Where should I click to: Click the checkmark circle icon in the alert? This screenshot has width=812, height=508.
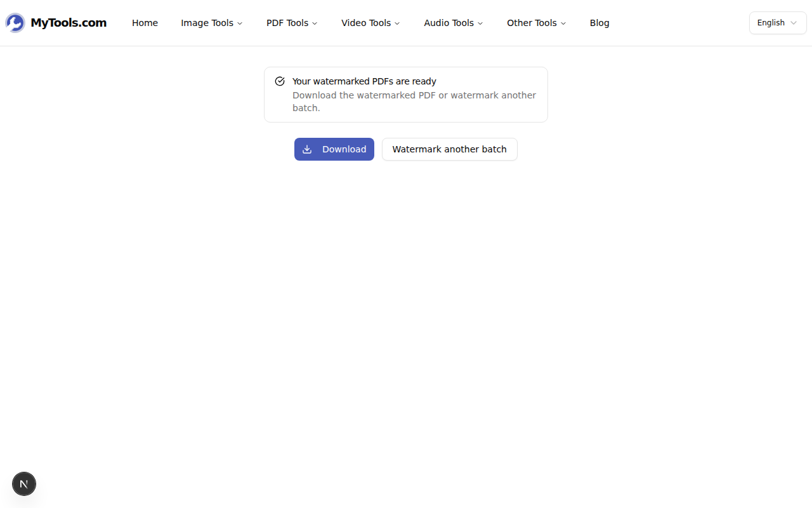280,81
